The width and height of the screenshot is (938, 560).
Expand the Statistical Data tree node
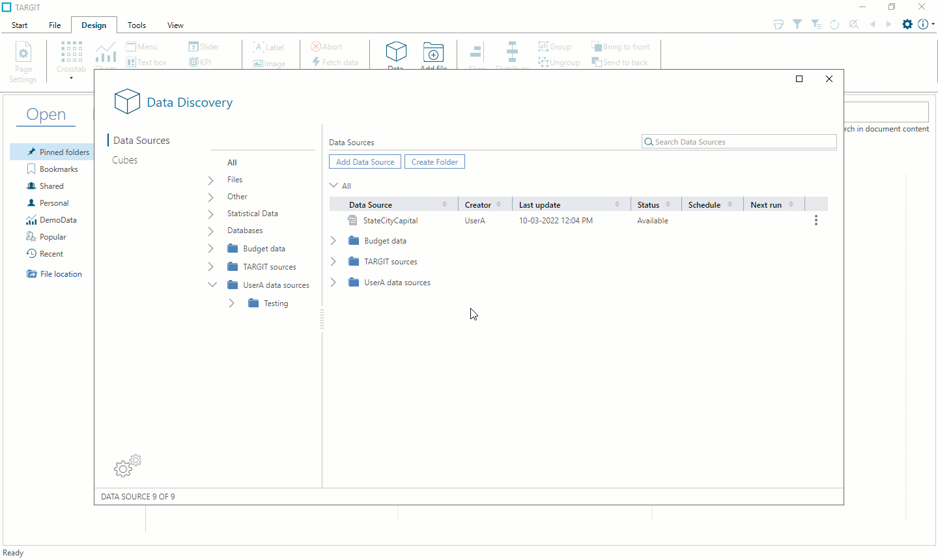[x=210, y=213]
